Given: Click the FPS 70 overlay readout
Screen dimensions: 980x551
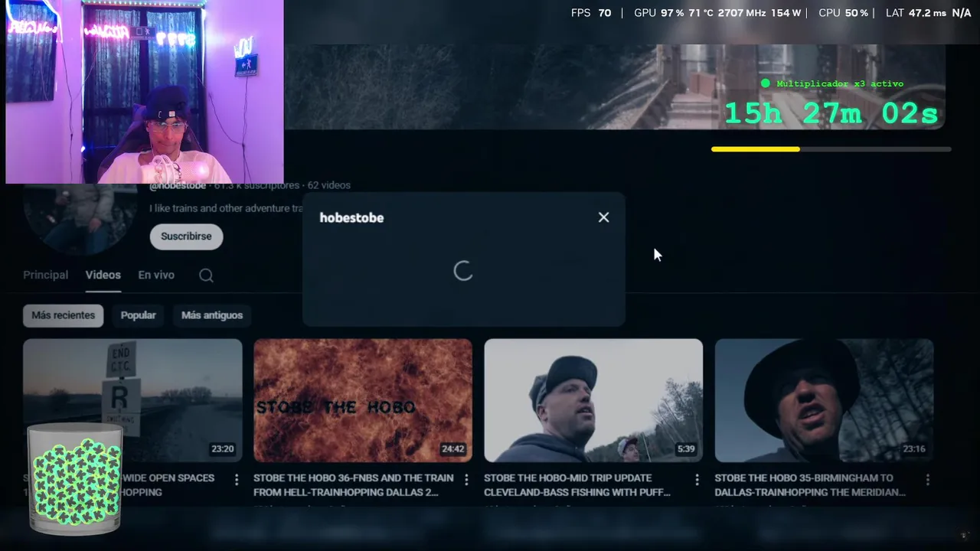Looking at the screenshot, I should [591, 13].
